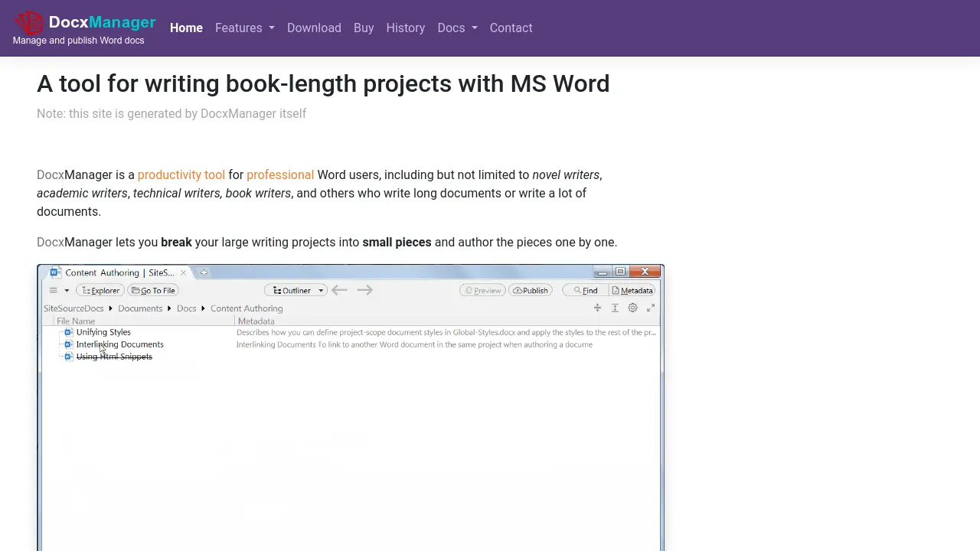This screenshot has height=551, width=980.
Task: Click the Go To File button
Action: coord(153,290)
